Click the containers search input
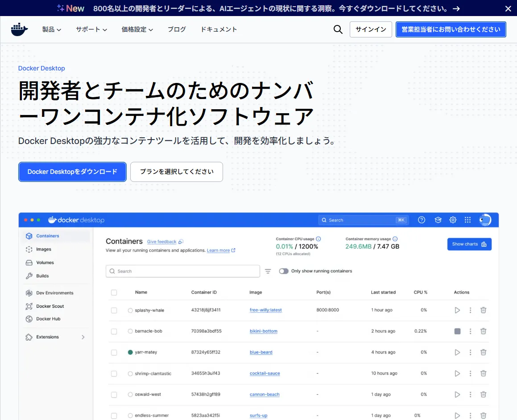The image size is (517, 420). coord(182,271)
